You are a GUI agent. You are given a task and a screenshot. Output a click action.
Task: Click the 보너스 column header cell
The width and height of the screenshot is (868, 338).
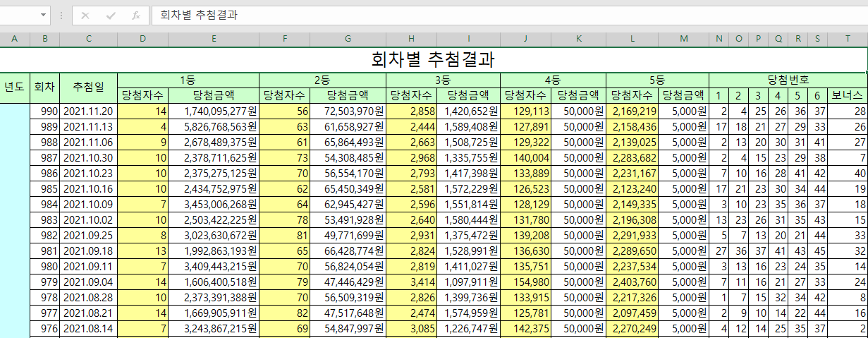[848, 95]
